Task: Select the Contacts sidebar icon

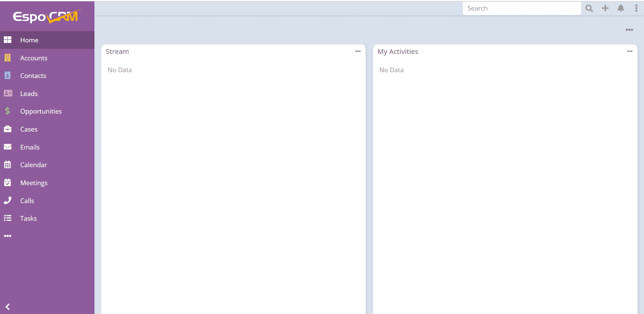Action: pyautogui.click(x=8, y=75)
